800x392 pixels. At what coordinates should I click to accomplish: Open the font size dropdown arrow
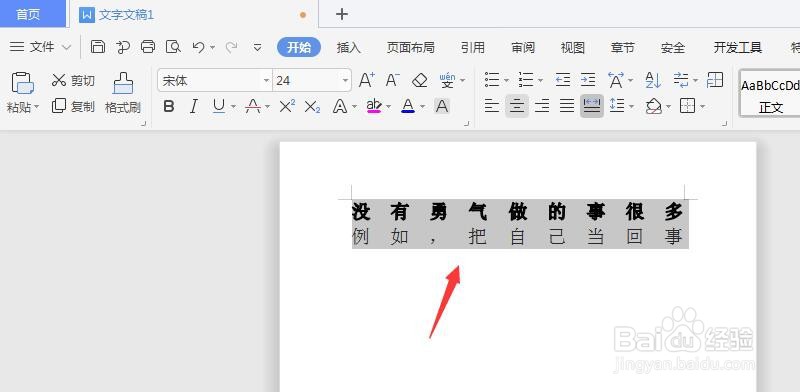345,81
